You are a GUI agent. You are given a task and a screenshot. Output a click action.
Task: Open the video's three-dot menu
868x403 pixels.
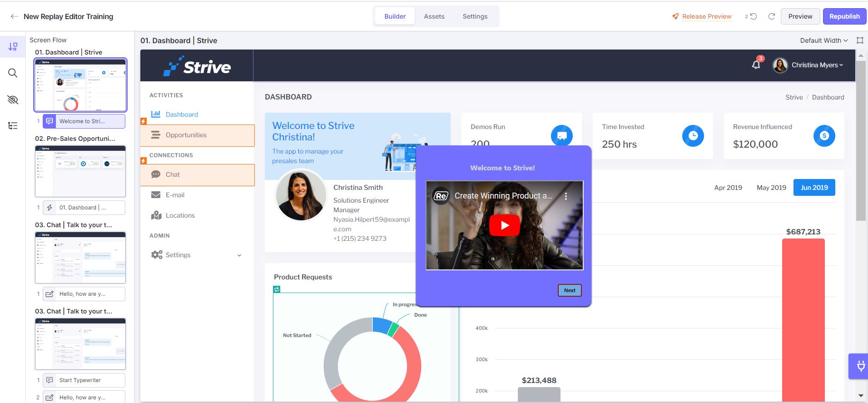pyautogui.click(x=566, y=196)
